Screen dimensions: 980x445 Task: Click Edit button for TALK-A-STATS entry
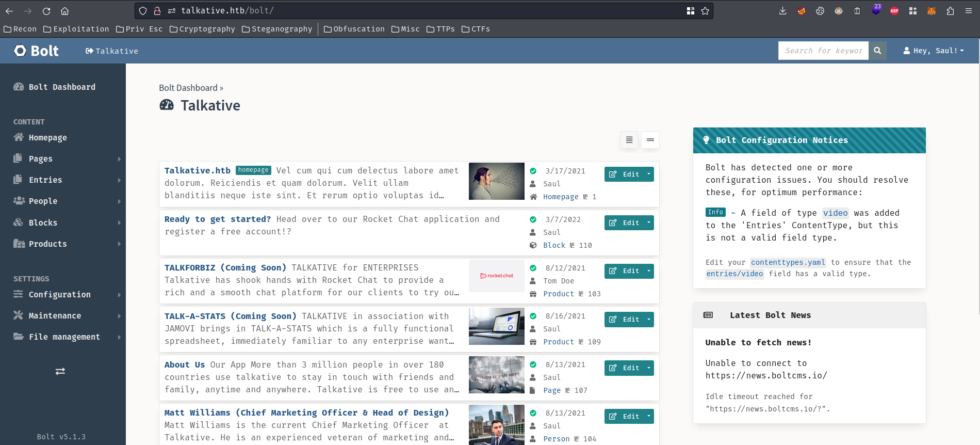coord(624,319)
